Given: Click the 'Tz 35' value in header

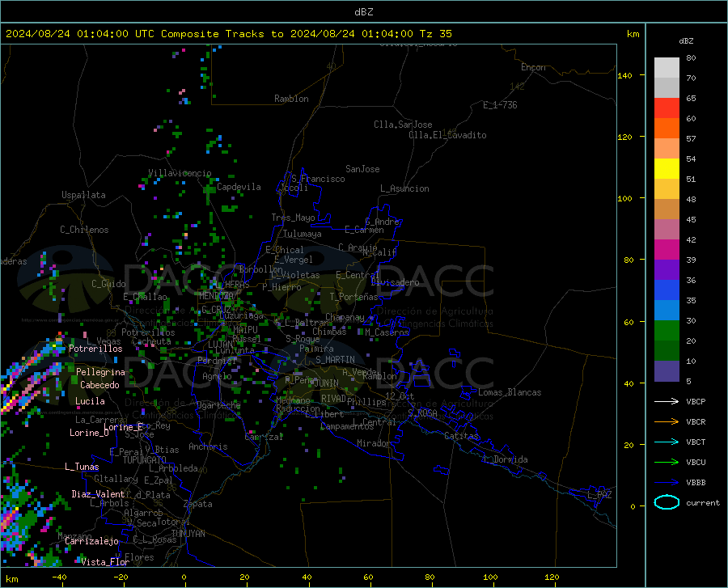Looking at the screenshot, I should click(x=436, y=34).
